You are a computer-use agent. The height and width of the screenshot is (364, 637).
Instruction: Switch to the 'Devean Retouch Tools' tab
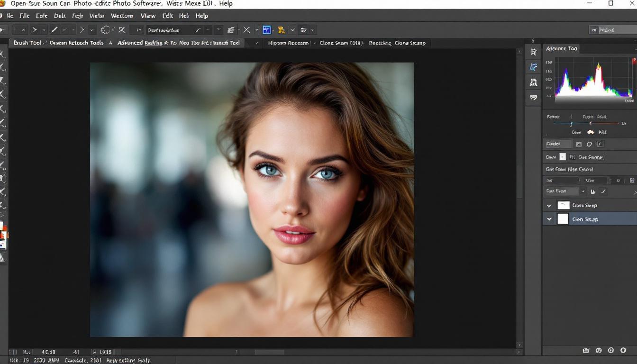click(x=76, y=43)
